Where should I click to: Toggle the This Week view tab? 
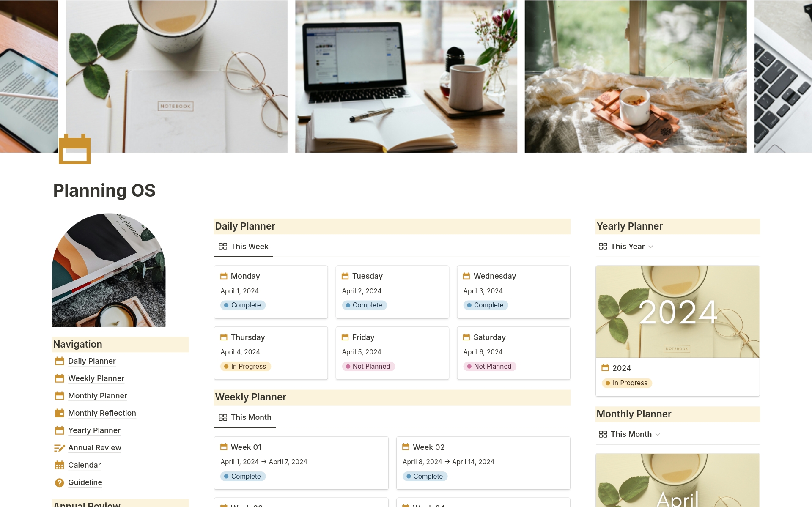pos(243,246)
